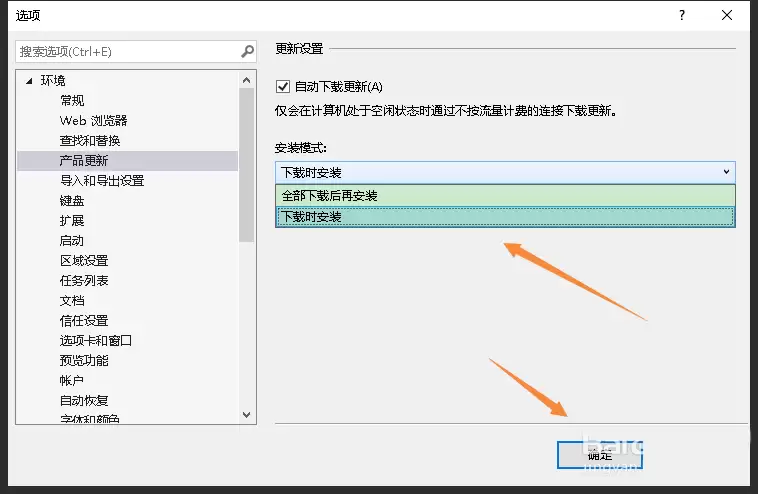Open the 查找和替换 settings page
Screen dimensions: 758x494
coord(90,141)
